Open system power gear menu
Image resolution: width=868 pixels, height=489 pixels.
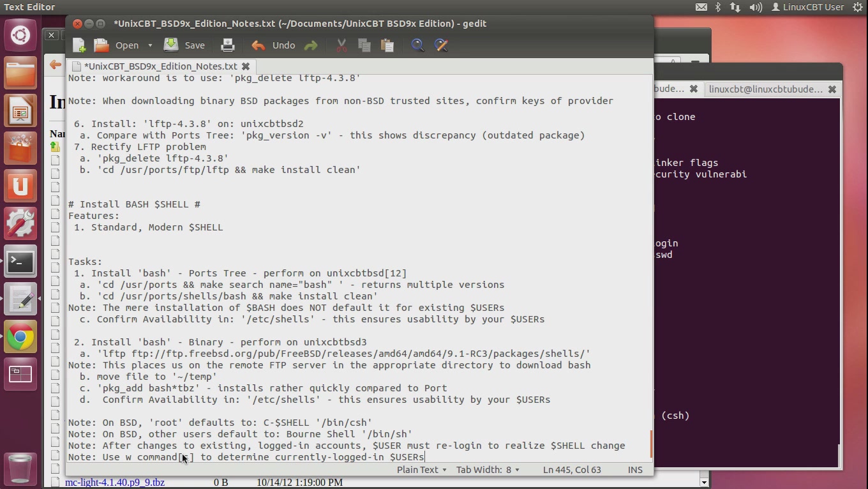[857, 7]
